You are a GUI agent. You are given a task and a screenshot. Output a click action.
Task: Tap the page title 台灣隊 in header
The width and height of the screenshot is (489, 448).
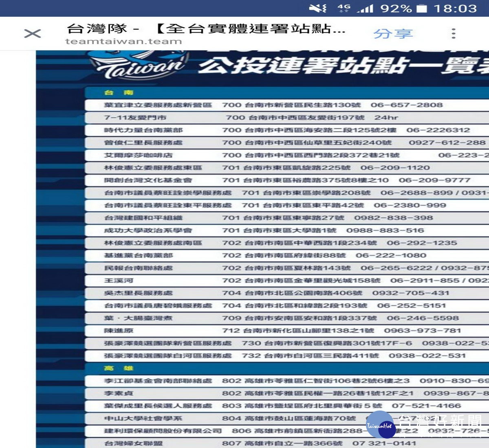(97, 29)
